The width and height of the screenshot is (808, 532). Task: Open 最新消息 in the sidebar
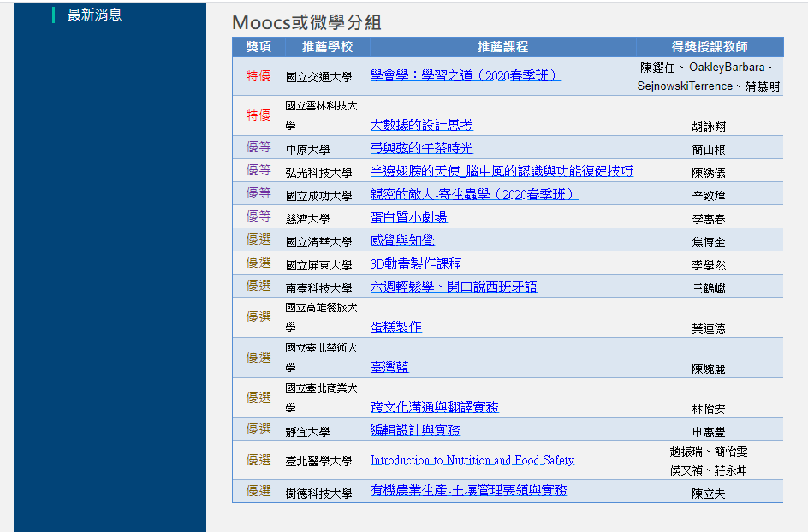pyautogui.click(x=94, y=15)
